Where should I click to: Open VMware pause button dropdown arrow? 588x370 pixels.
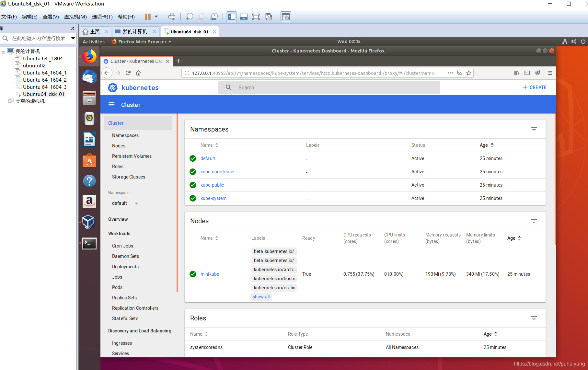(156, 17)
